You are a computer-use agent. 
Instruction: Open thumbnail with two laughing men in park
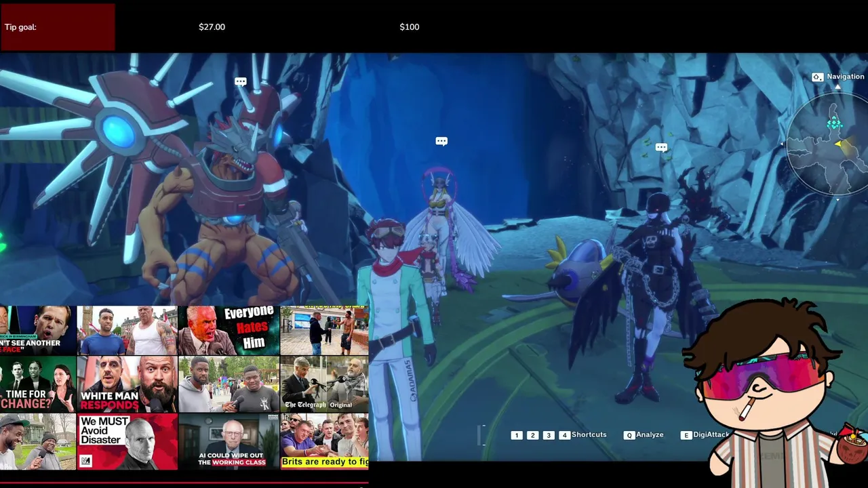tap(38, 441)
